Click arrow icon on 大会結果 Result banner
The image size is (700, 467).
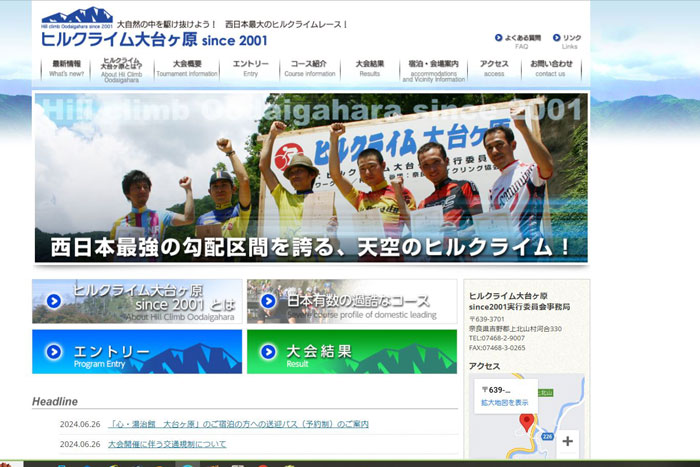tap(268, 353)
